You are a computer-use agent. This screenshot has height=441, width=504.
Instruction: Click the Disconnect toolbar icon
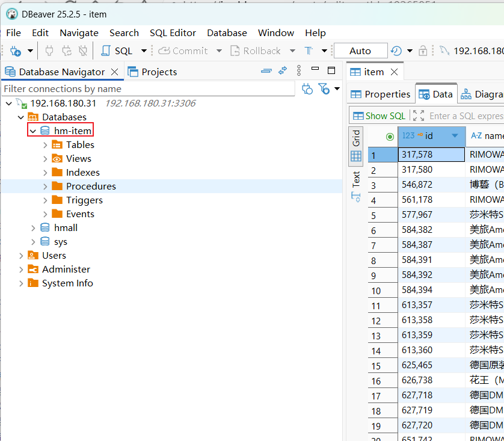83,51
